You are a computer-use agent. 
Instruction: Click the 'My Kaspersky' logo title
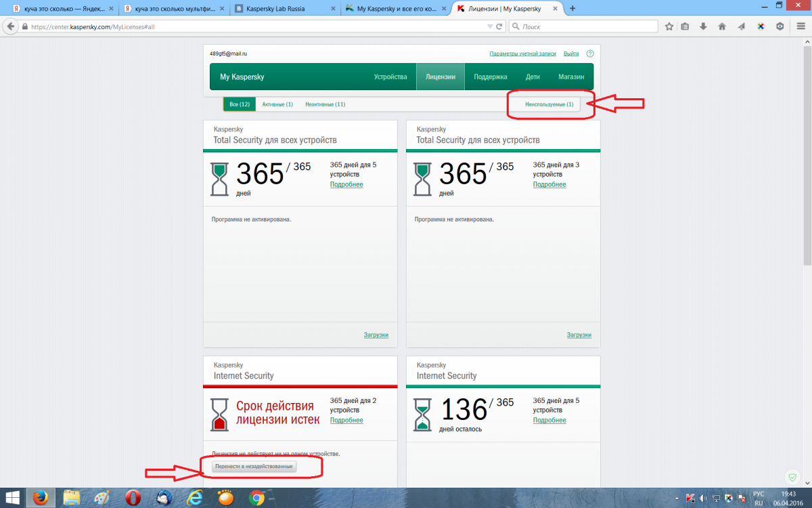pos(242,77)
